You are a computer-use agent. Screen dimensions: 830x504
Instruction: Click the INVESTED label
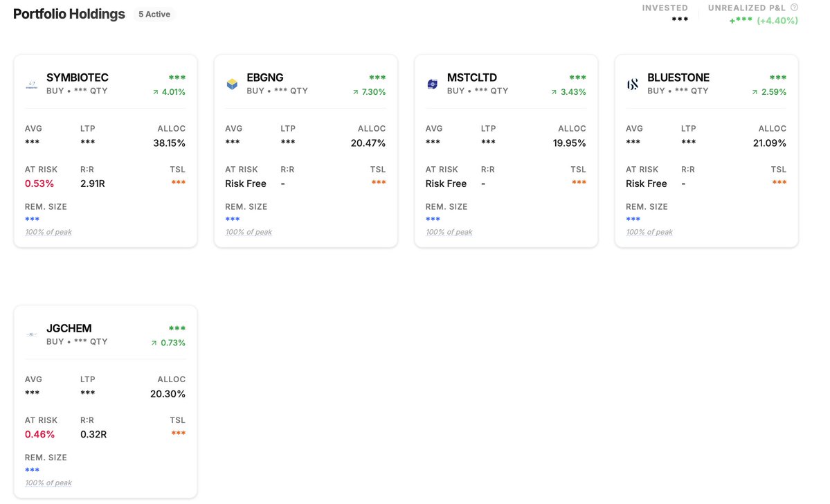tap(665, 8)
